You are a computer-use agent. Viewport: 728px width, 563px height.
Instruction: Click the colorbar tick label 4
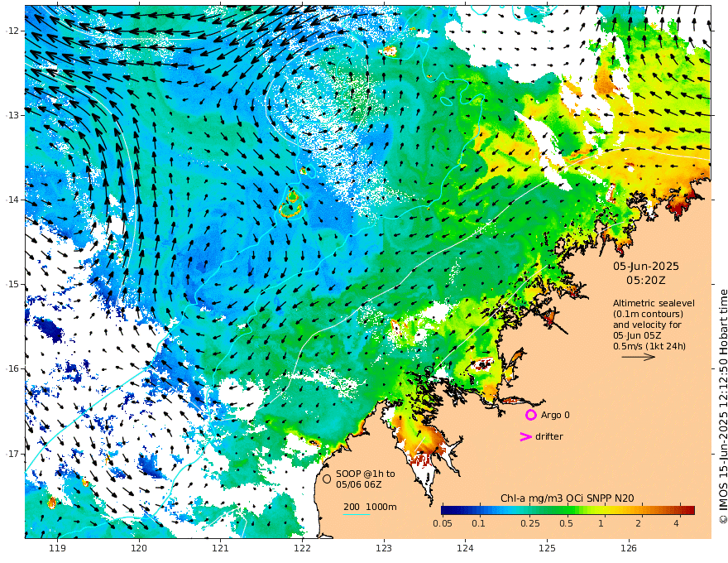click(x=676, y=523)
